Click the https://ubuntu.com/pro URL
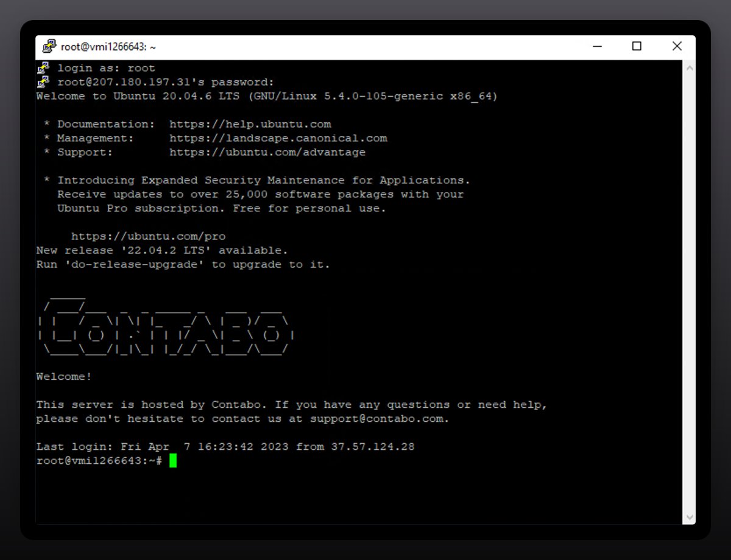The width and height of the screenshot is (731, 560). (x=148, y=236)
